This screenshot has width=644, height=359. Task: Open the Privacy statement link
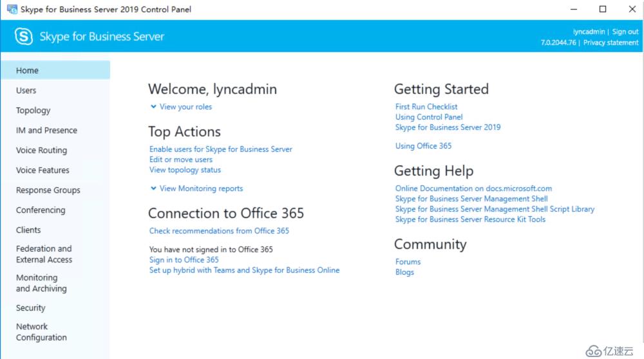[611, 42]
